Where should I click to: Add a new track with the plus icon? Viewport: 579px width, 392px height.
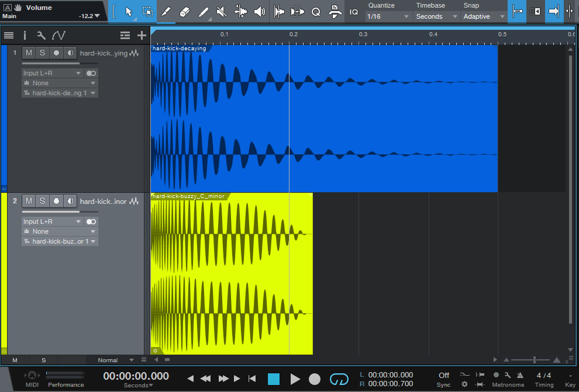pyautogui.click(x=142, y=35)
